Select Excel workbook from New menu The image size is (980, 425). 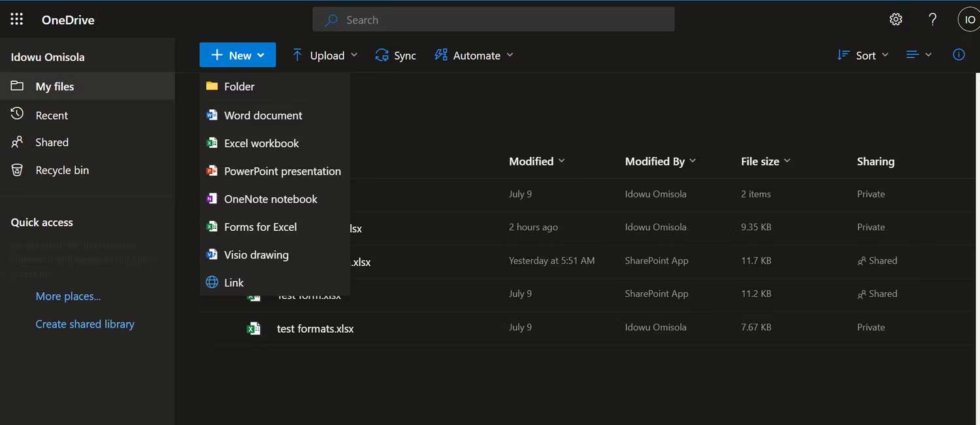click(x=261, y=143)
